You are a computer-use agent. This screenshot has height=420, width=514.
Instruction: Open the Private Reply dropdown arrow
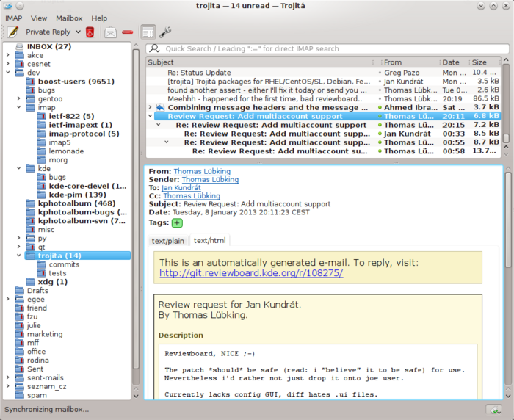point(76,32)
